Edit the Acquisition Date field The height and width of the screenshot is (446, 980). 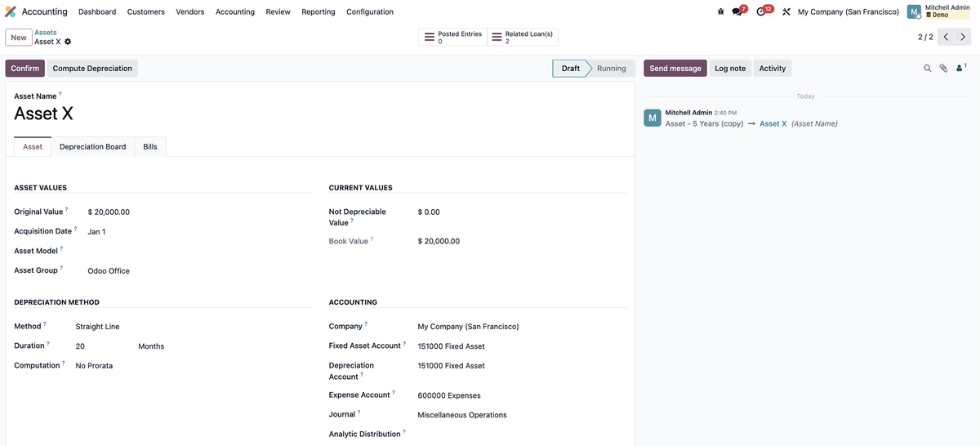pos(198,231)
